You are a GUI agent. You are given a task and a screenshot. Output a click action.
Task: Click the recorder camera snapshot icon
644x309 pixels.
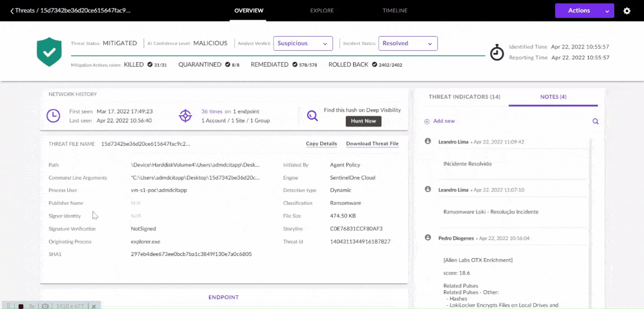coord(45,306)
